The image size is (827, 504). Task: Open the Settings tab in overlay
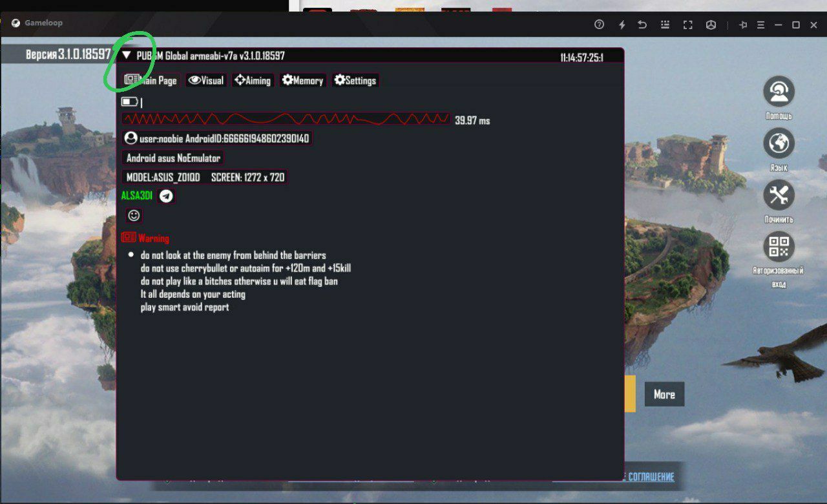tap(355, 80)
